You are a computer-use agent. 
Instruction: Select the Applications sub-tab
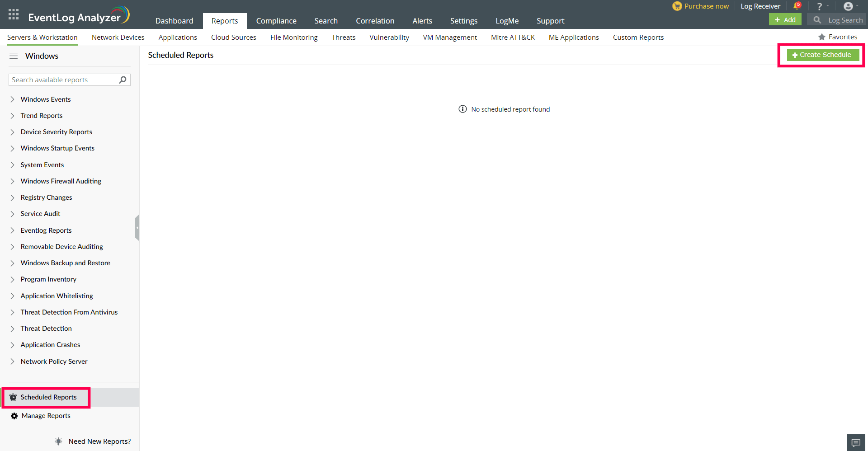click(x=178, y=38)
